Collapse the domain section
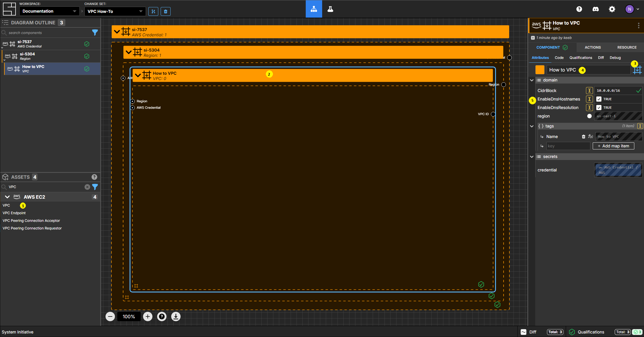Screen dimensions: 644x337 [x=532, y=80]
